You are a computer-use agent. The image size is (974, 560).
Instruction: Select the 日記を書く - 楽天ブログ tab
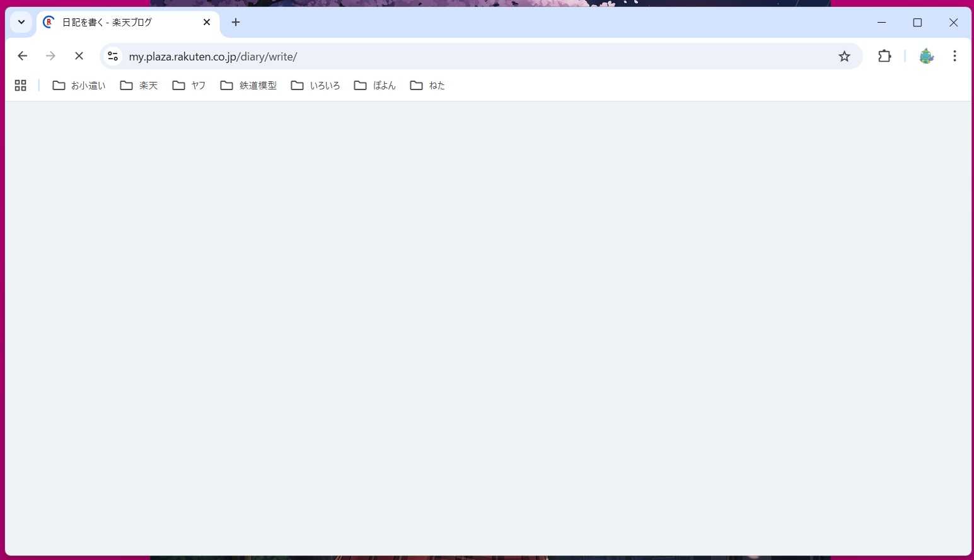pos(128,23)
